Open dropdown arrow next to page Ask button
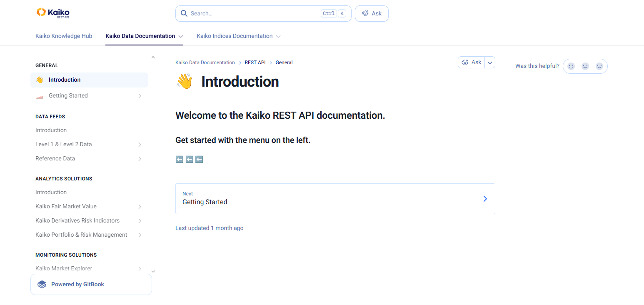 pos(490,62)
